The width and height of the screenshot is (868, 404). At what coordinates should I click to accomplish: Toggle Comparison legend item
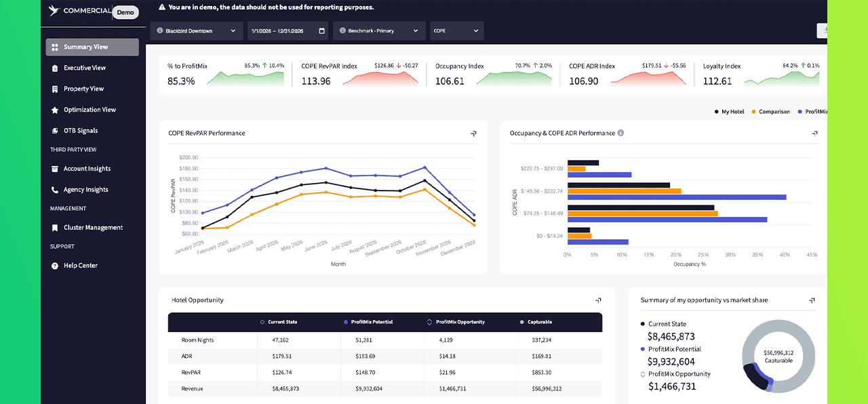pos(770,112)
